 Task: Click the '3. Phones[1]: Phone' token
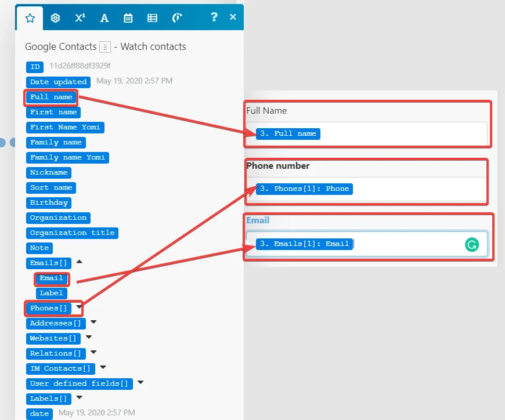point(304,189)
